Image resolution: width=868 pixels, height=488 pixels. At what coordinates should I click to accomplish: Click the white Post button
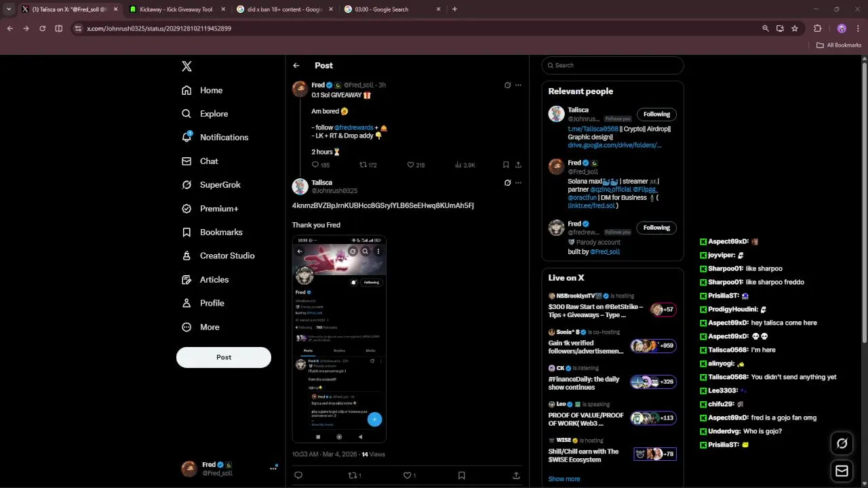point(224,357)
